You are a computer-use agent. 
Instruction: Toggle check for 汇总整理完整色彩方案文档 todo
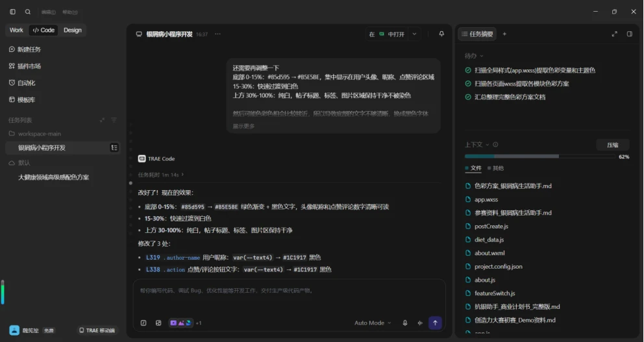(468, 97)
